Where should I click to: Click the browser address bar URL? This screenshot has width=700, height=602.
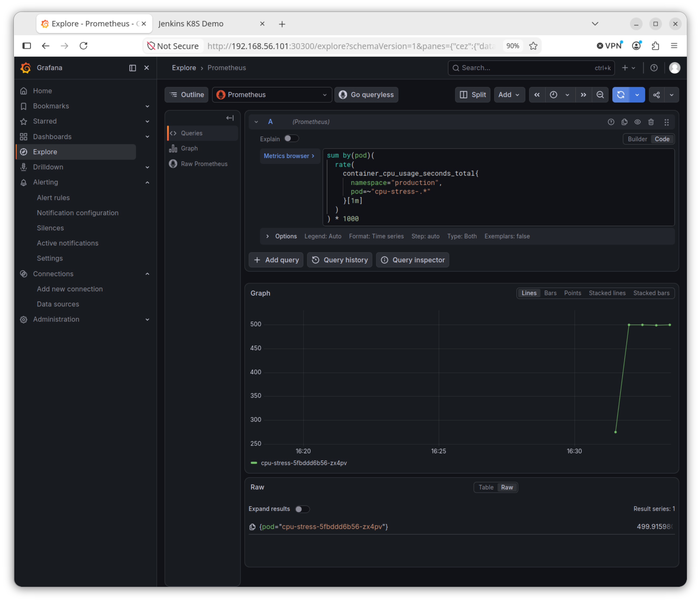pyautogui.click(x=351, y=46)
